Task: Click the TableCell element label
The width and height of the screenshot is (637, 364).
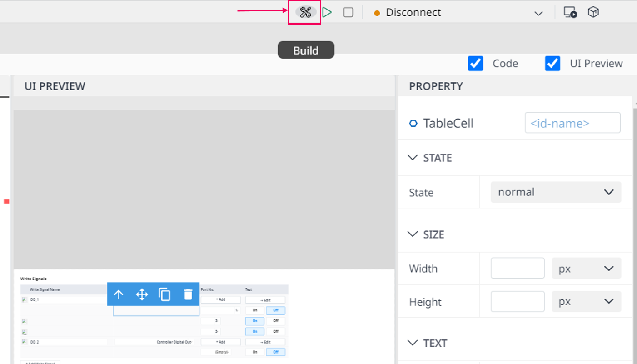Action: [x=448, y=123]
